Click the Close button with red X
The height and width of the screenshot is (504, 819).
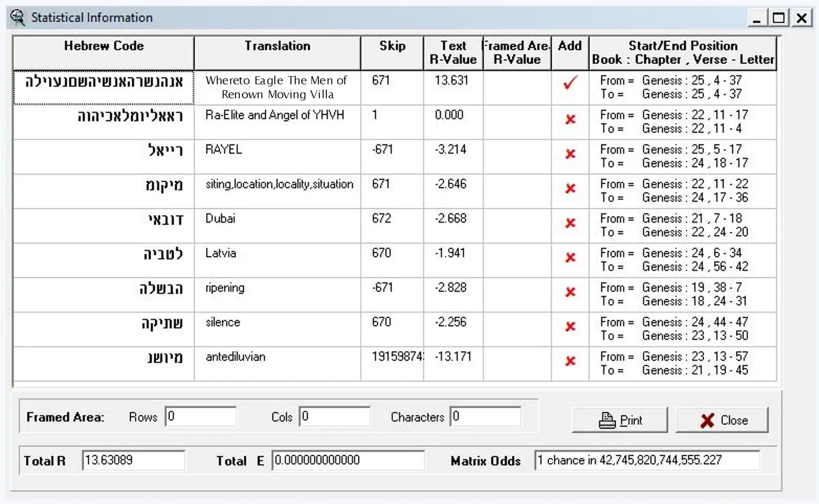(722, 420)
